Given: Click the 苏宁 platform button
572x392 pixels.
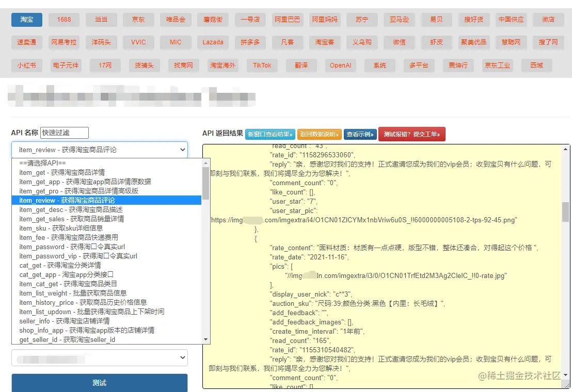Looking at the screenshot, I should (362, 20).
